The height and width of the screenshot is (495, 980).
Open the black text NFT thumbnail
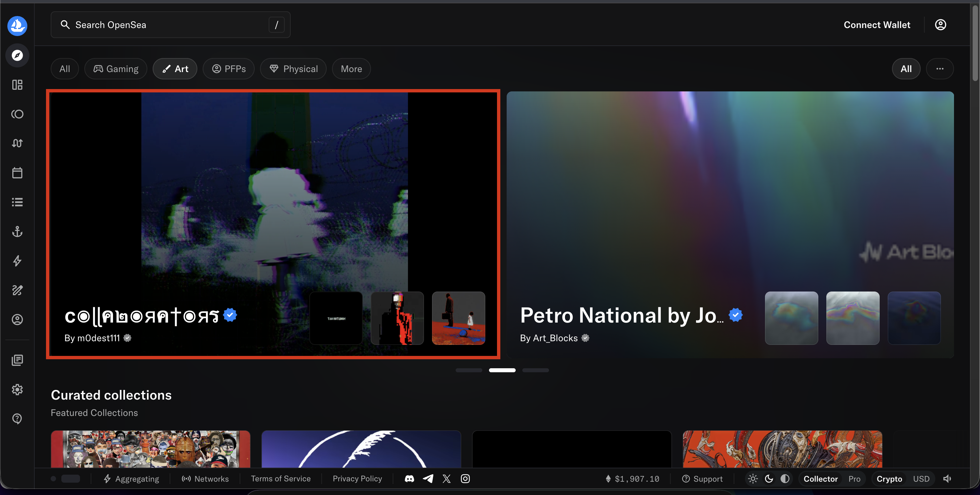(x=336, y=318)
